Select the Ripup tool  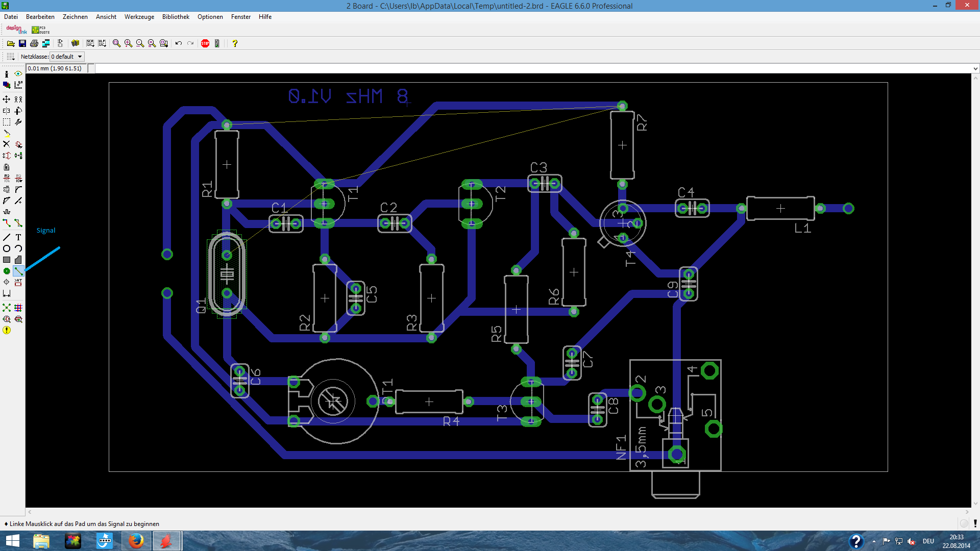coord(18,223)
